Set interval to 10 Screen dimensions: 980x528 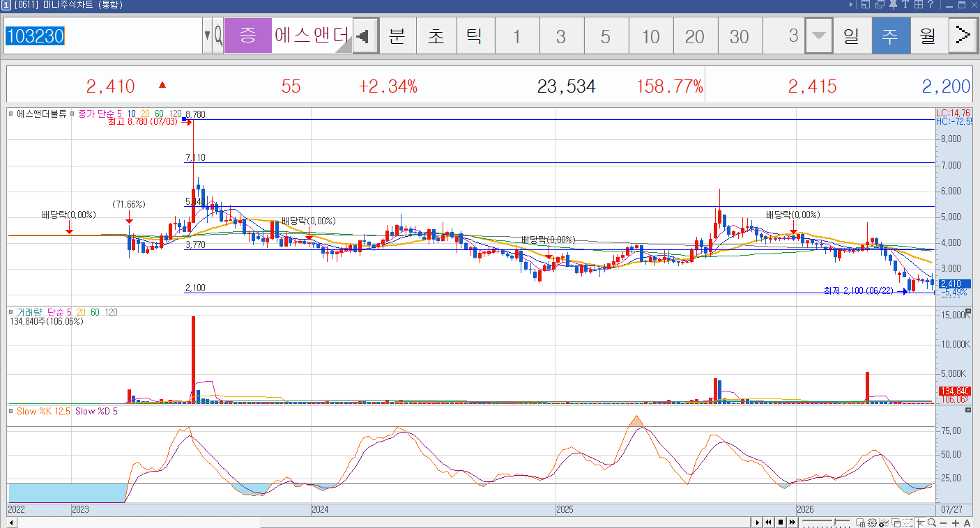[x=650, y=36]
